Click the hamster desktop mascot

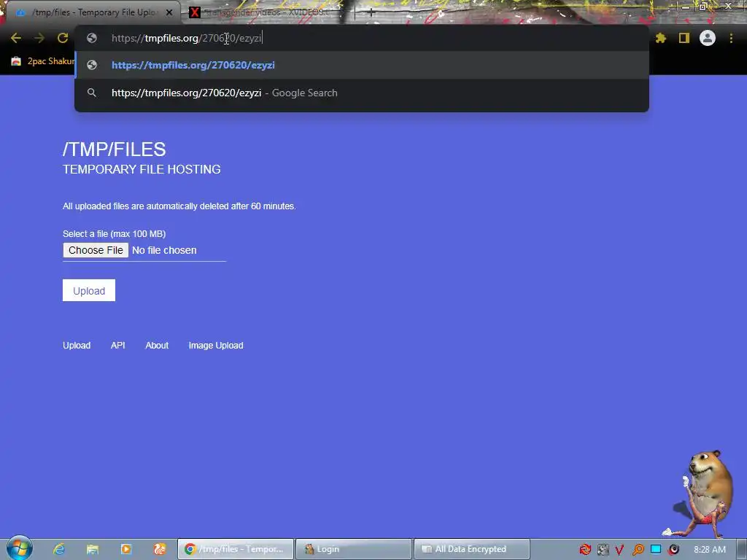pyautogui.click(x=705, y=493)
